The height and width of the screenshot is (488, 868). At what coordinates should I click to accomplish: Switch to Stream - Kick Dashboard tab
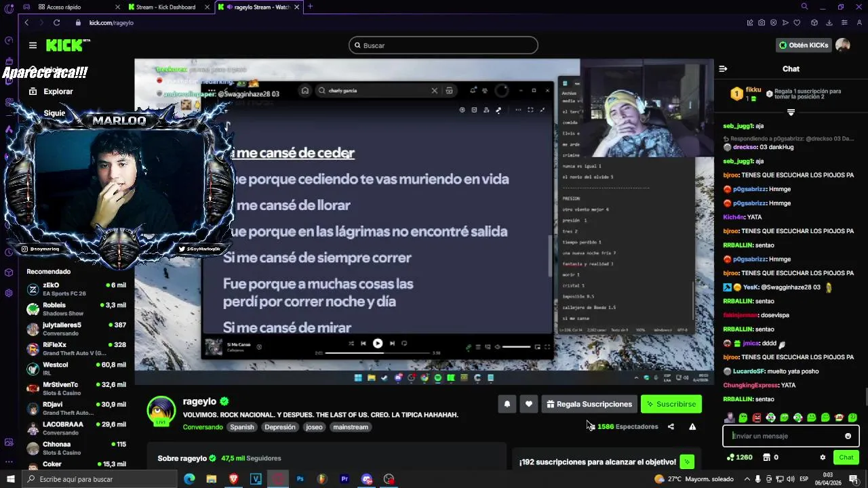point(170,7)
